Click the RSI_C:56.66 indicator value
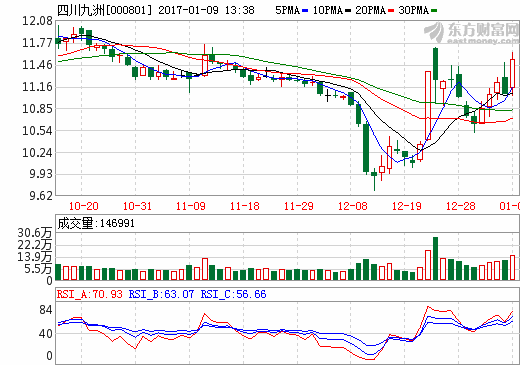The height and width of the screenshot is (365, 520). pos(233,294)
